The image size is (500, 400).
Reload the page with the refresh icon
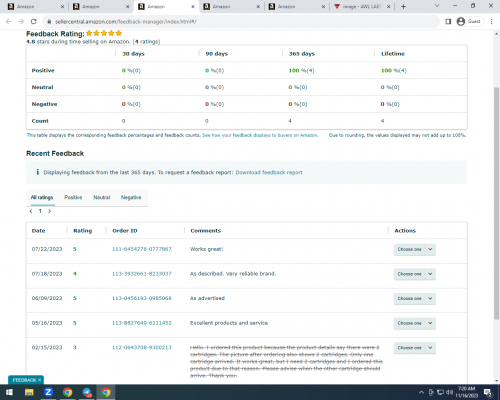[34, 22]
